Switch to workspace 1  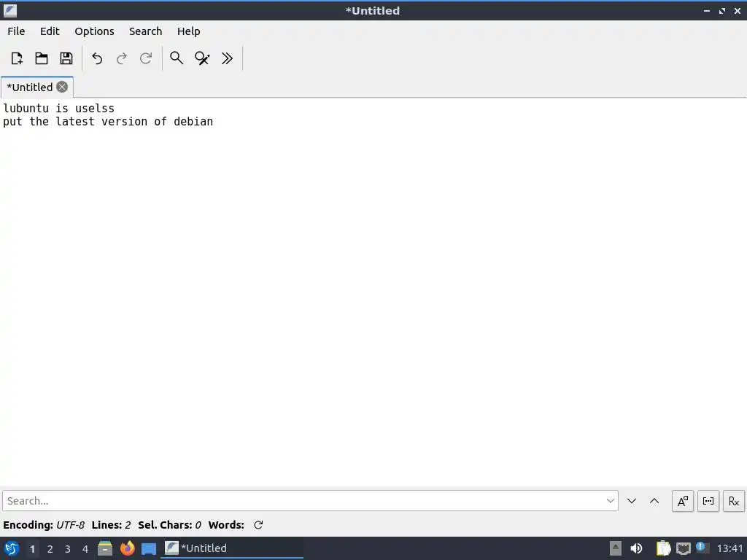[32, 549]
